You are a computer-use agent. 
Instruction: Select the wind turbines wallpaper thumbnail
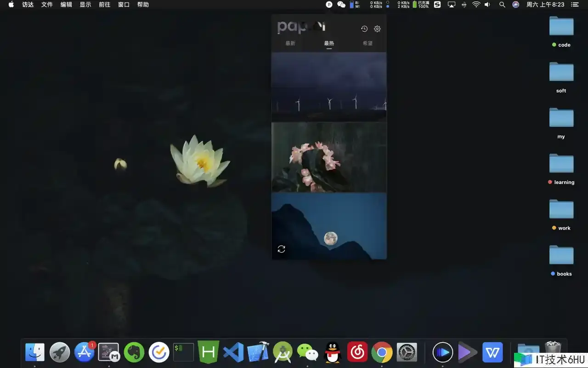tap(329, 86)
